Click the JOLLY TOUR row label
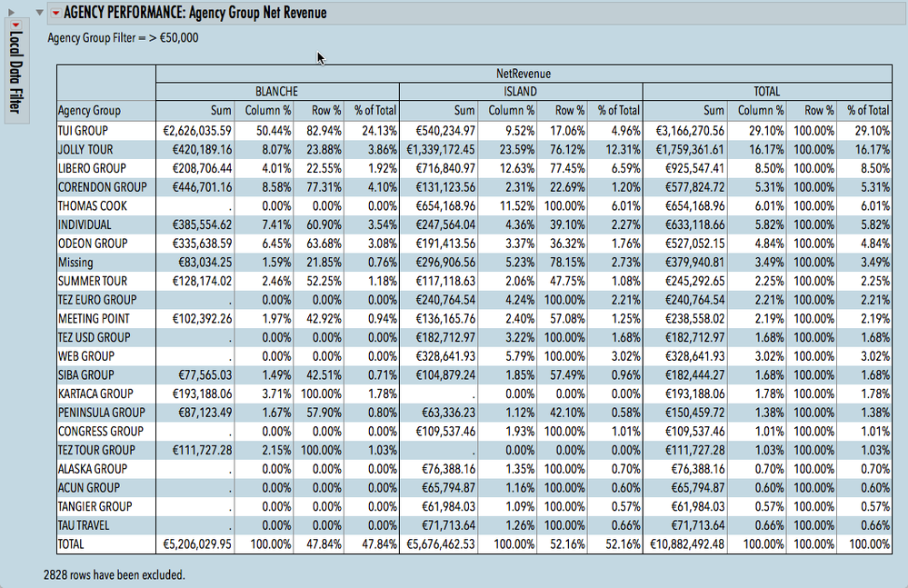908x588 pixels. (85, 149)
